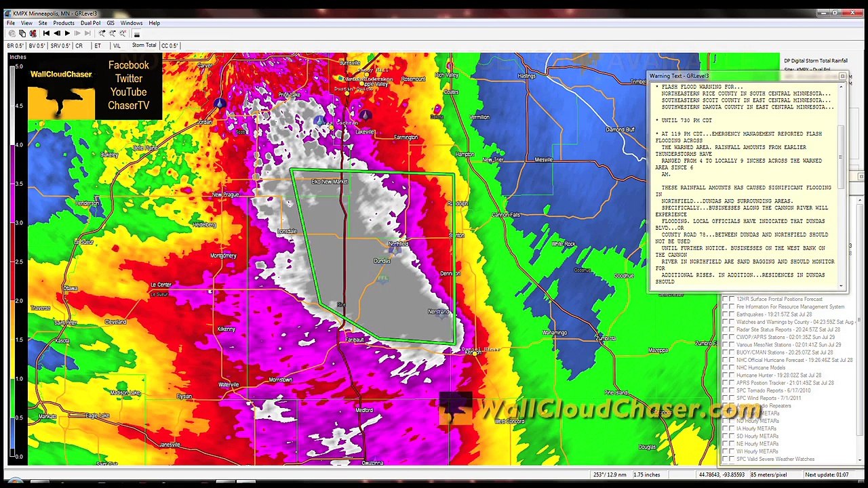Screen dimensions: 868x488
Task: Tick first checkbox for Watches and Warnings by County
Action: click(x=725, y=322)
